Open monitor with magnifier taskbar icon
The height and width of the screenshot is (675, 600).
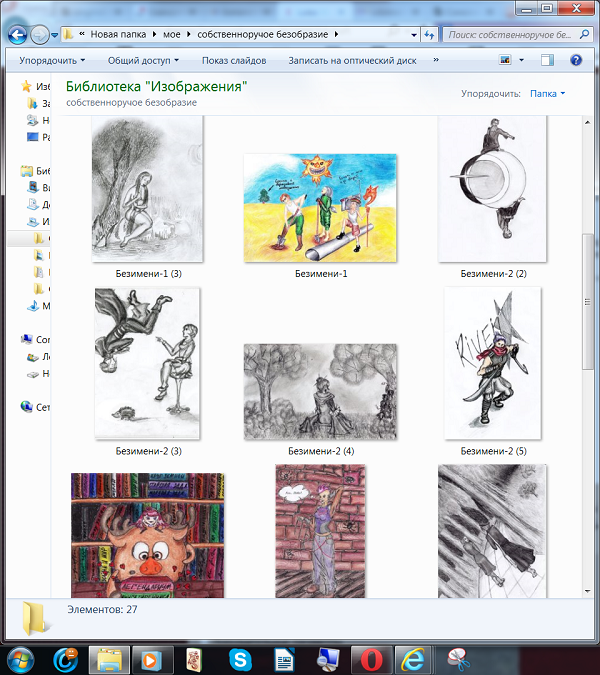[328, 660]
